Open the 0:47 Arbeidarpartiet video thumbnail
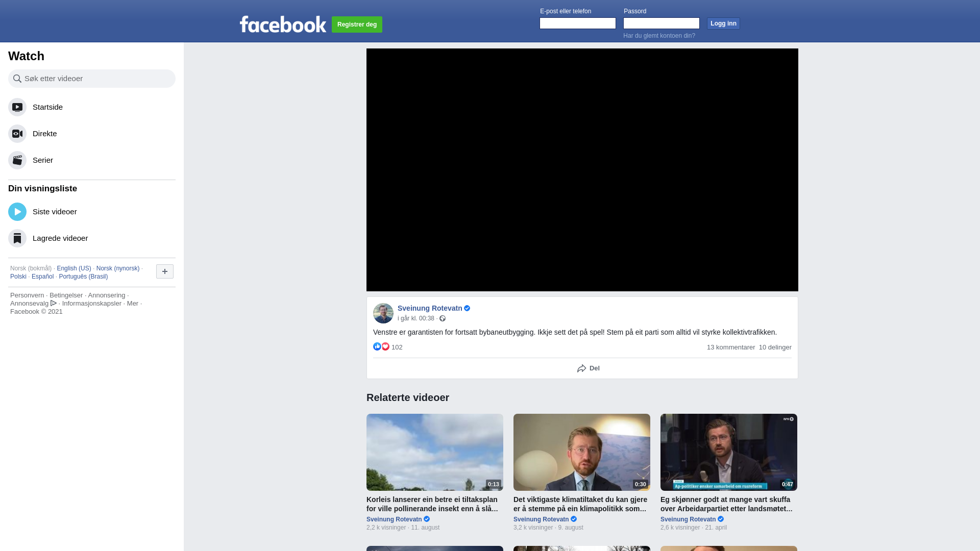980x551 pixels. [x=729, y=452]
